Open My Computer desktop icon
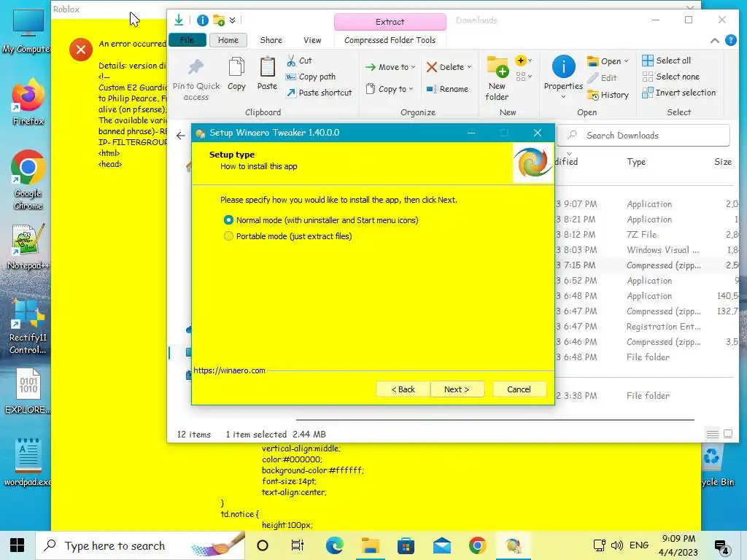The image size is (747, 560). pyautogui.click(x=27, y=31)
